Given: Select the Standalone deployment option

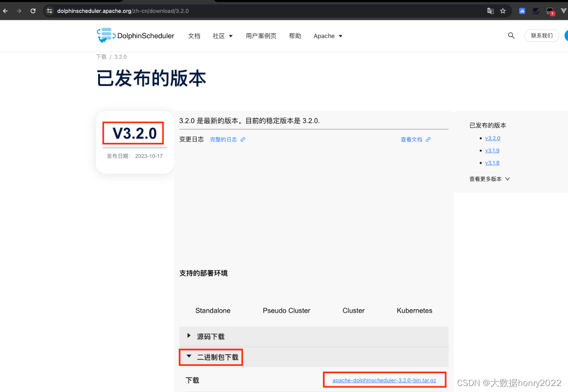Looking at the screenshot, I should (x=213, y=311).
